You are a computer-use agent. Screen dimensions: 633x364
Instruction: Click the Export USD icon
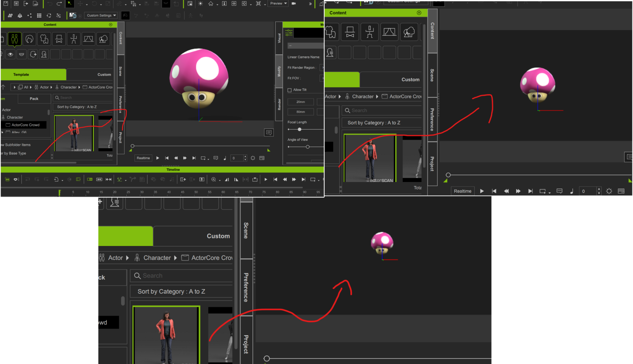(x=36, y=3)
